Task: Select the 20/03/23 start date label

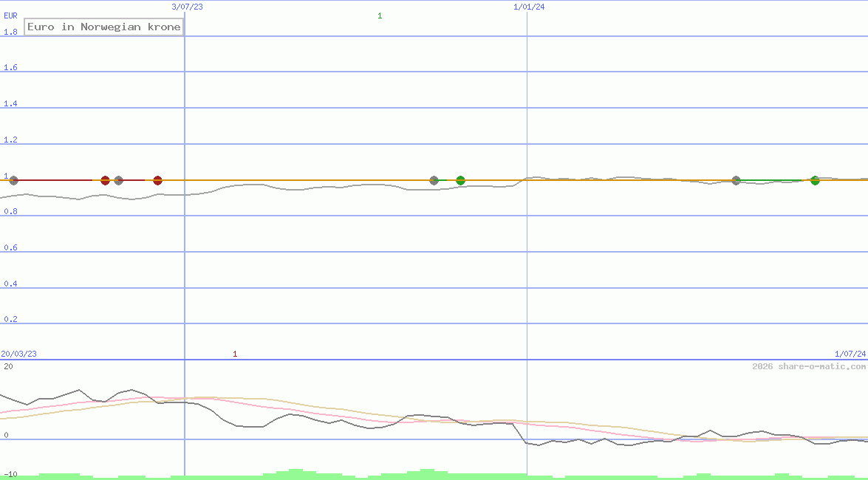Action: [x=18, y=354]
